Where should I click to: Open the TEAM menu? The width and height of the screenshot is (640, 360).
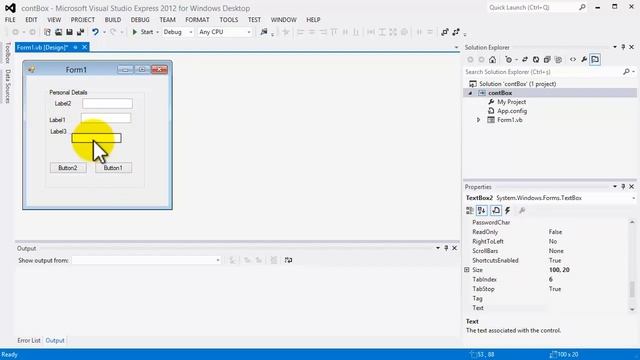tap(167, 20)
